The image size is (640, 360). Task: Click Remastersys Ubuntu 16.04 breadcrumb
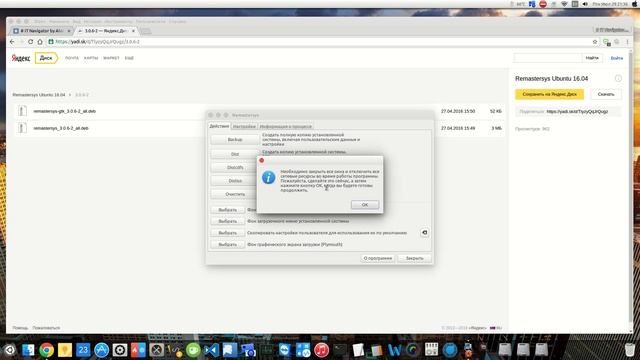click(x=39, y=95)
